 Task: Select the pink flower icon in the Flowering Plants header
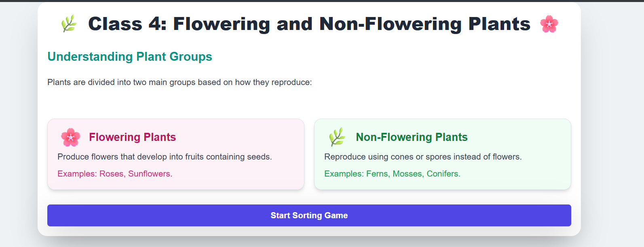[x=70, y=137]
